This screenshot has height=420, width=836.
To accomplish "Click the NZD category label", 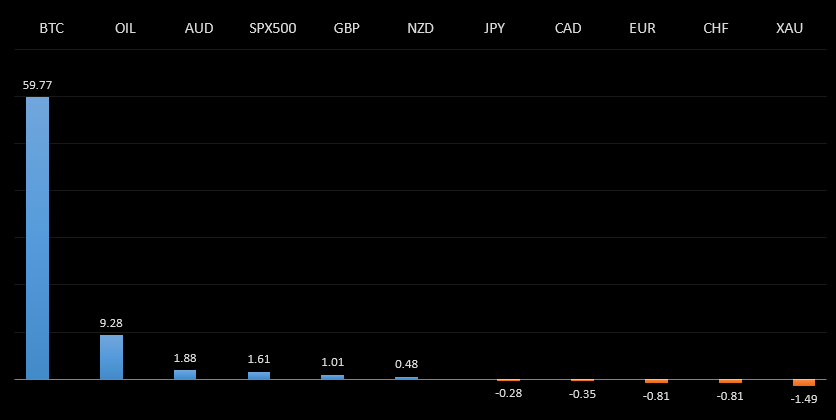I will pos(421,28).
